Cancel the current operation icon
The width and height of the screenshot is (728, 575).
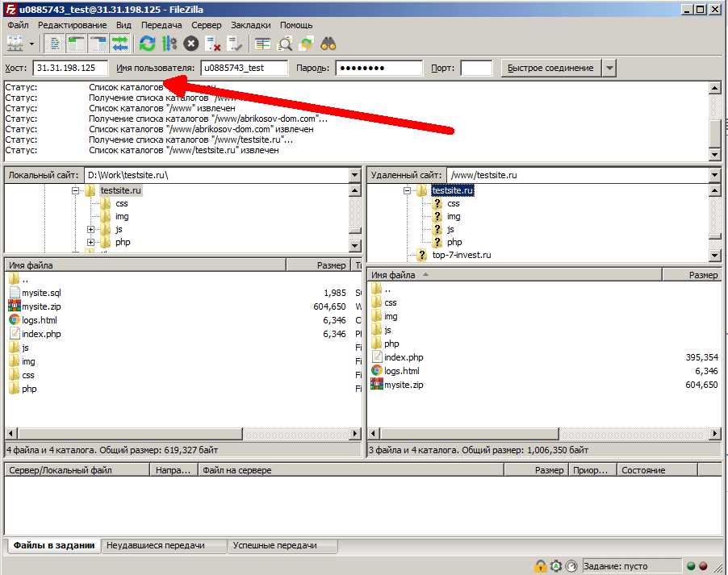190,44
